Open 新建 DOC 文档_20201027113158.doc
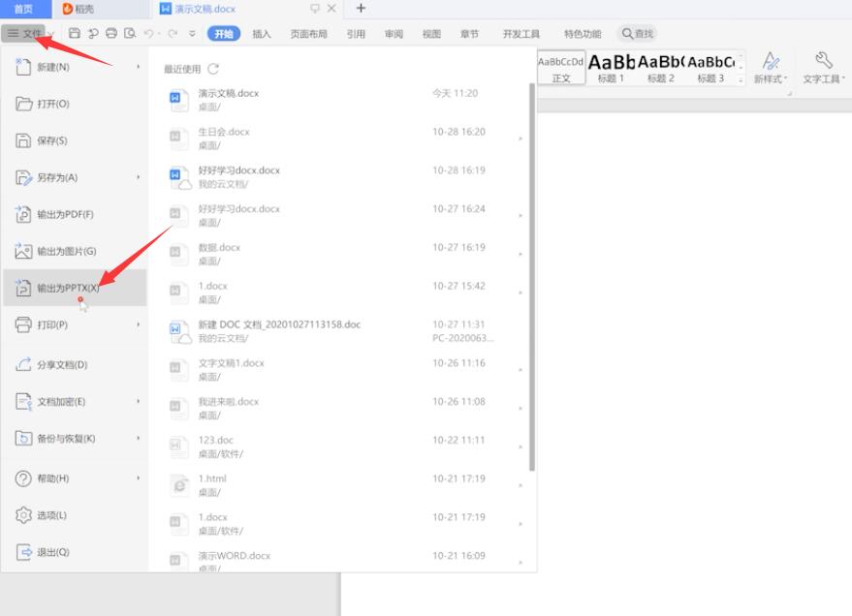This screenshot has width=852, height=616. point(344,331)
